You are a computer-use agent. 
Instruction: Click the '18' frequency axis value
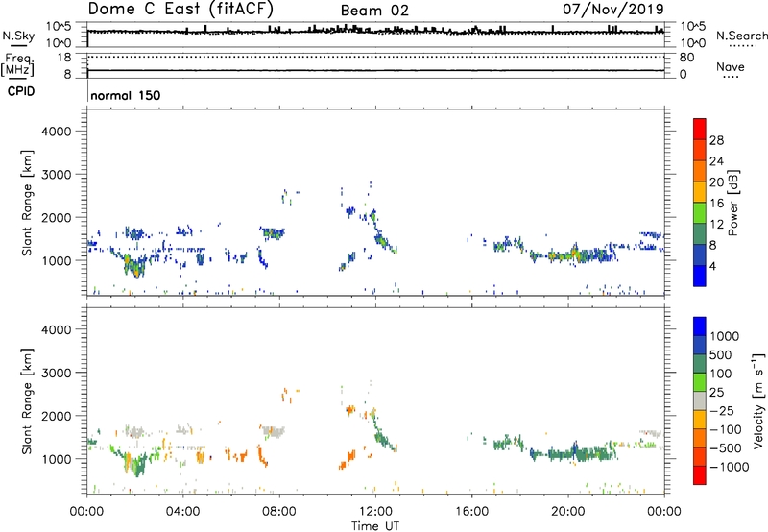tap(64, 58)
